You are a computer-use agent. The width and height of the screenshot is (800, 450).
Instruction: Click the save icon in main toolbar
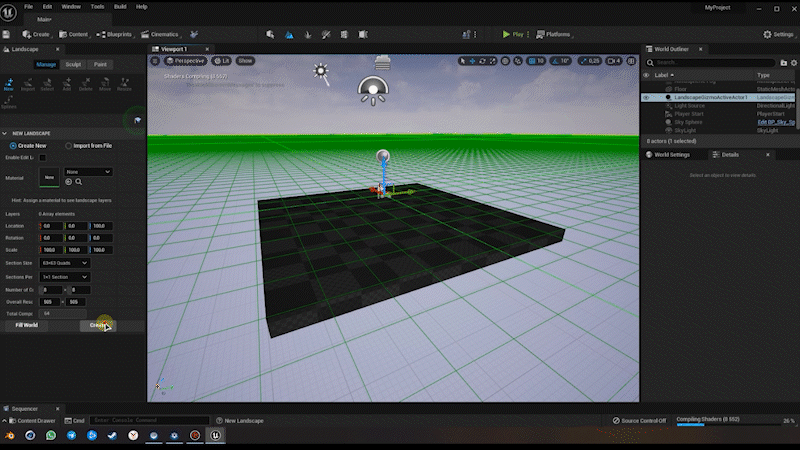(x=6, y=34)
